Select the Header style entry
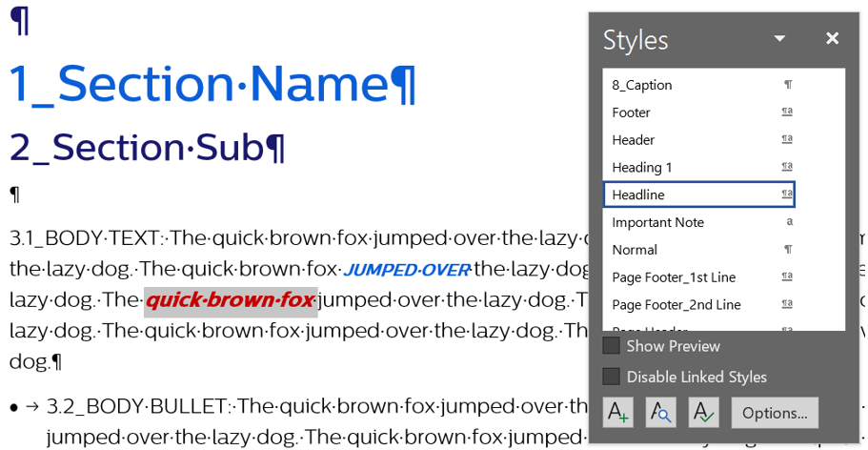Viewport: 868px width, 450px height. [x=634, y=140]
